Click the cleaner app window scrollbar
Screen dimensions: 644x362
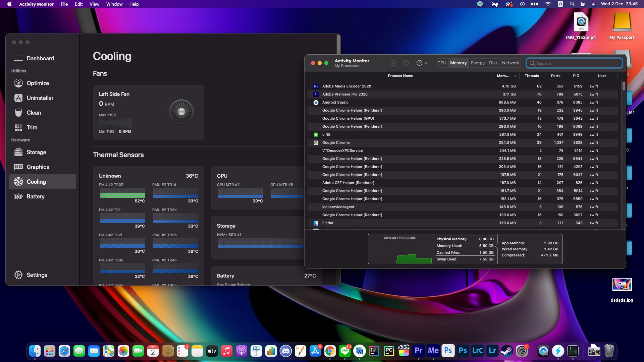[338, 45]
